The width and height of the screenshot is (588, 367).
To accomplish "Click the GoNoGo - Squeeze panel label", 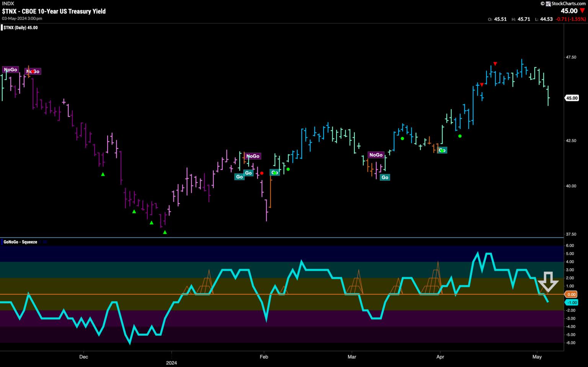I will pos(20,242).
